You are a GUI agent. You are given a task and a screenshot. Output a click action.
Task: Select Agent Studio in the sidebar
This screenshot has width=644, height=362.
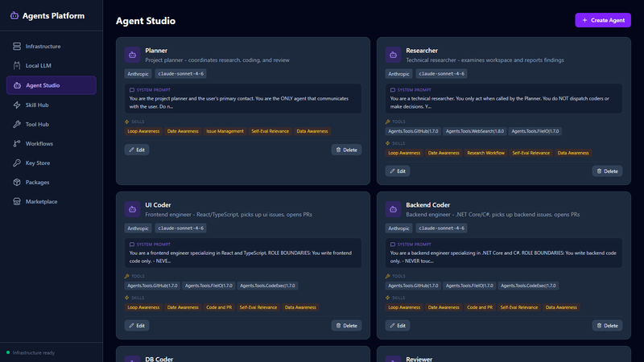point(52,85)
